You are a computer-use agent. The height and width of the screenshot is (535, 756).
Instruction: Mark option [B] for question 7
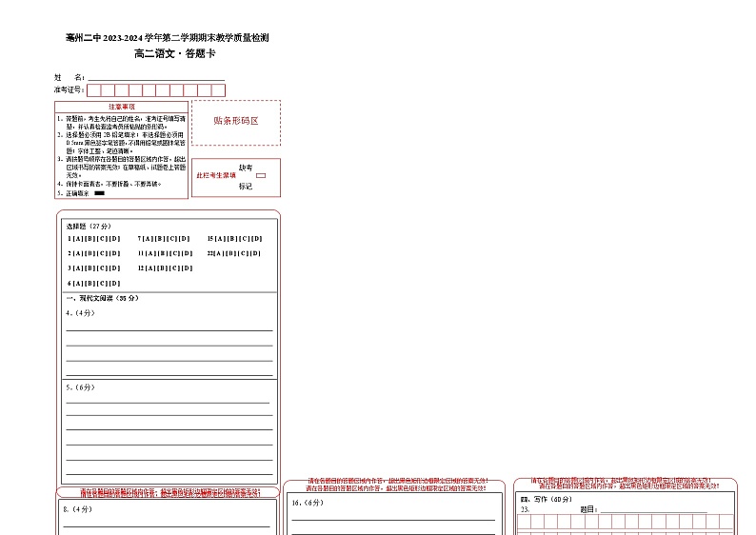[x=160, y=239]
